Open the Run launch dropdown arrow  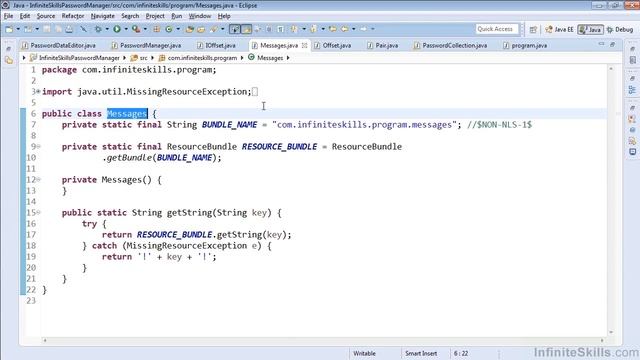tap(126, 29)
